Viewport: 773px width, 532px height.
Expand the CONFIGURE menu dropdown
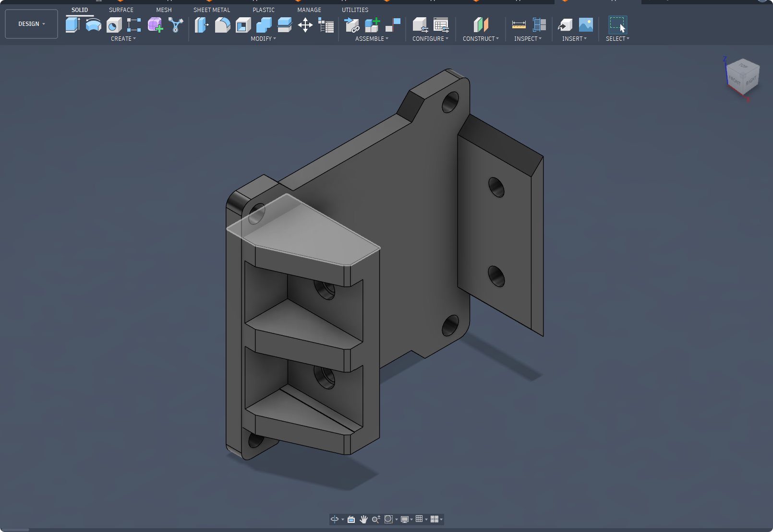pos(431,39)
